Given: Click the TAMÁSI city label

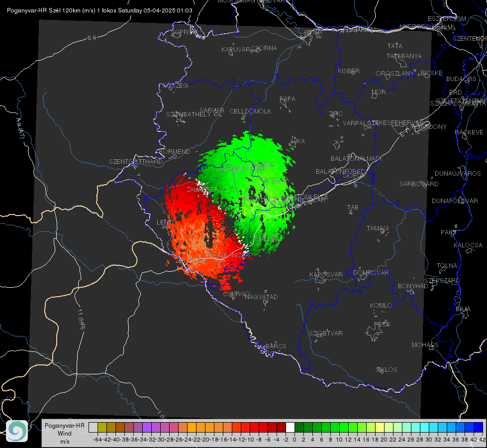Looking at the screenshot, I should coord(378,228).
